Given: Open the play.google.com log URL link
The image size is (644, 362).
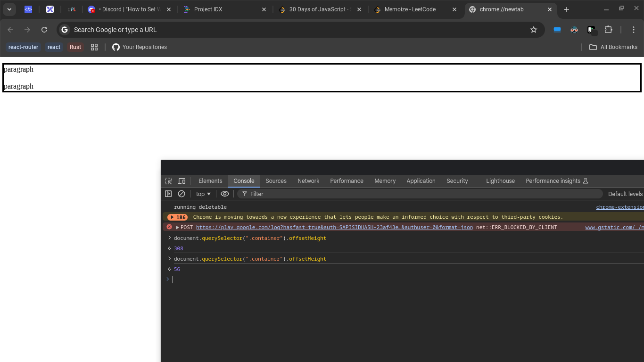Looking at the screenshot, I should pos(334,227).
